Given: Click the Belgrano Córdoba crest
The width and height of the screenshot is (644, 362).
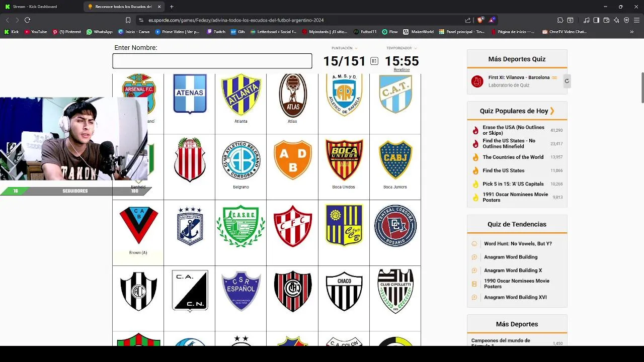Looking at the screenshot, I should tap(241, 160).
